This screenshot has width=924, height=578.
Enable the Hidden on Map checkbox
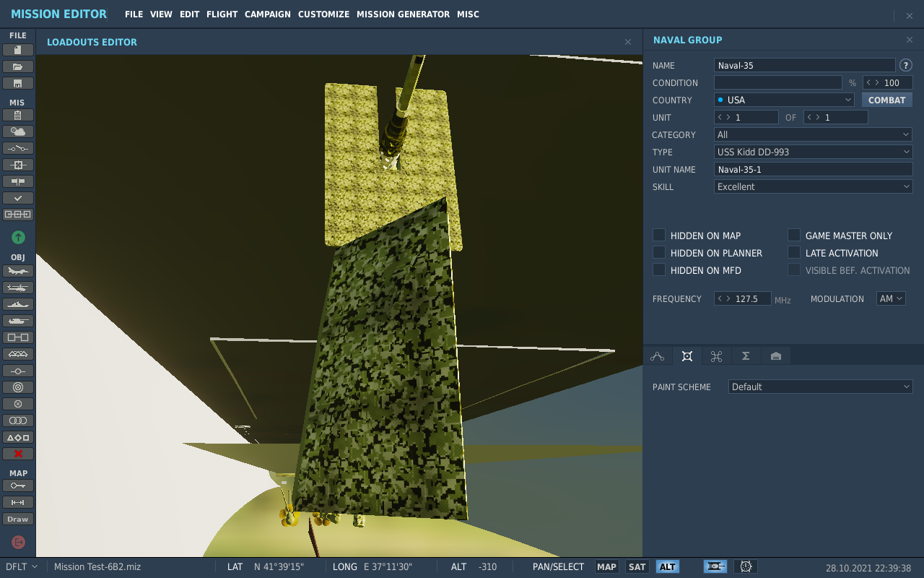[x=659, y=235]
